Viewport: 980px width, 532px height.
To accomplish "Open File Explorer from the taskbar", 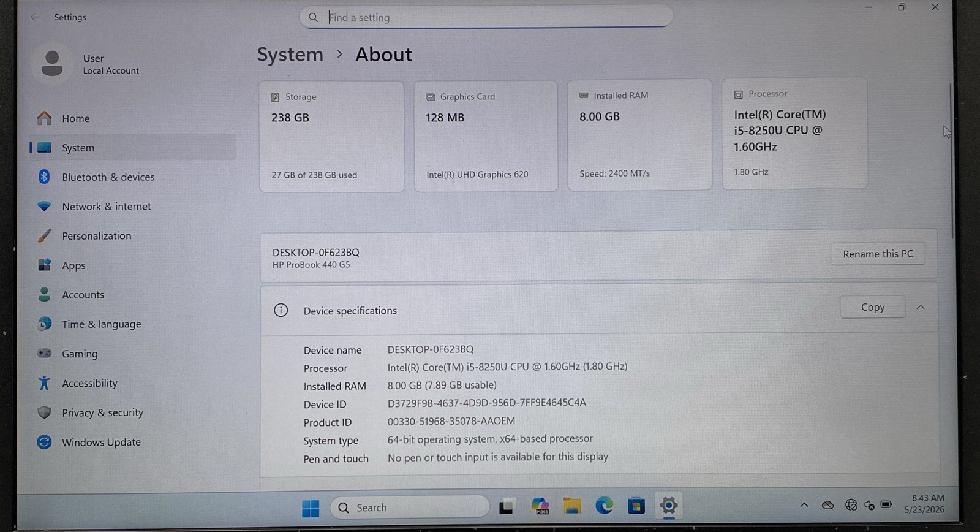I will tap(572, 506).
